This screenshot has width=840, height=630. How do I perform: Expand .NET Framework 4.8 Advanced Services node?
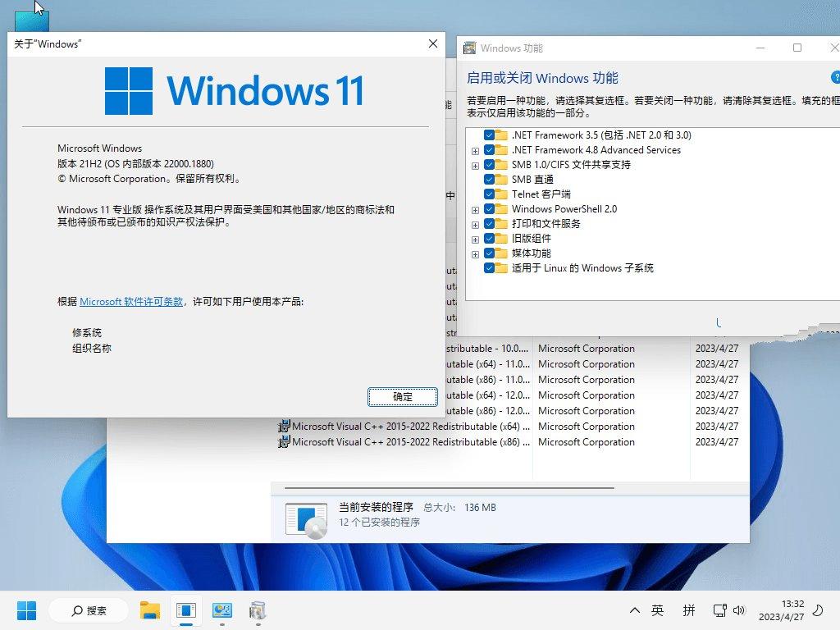coord(475,150)
